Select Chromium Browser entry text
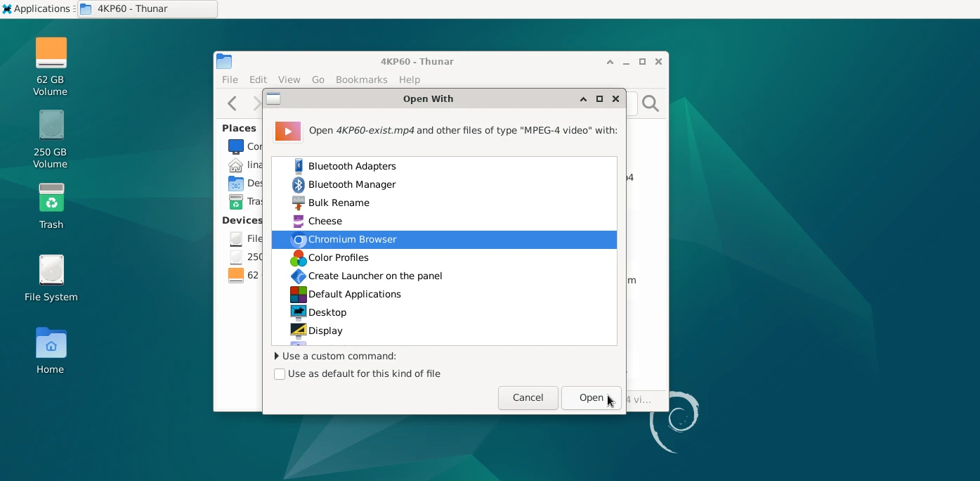980x481 pixels. click(353, 240)
